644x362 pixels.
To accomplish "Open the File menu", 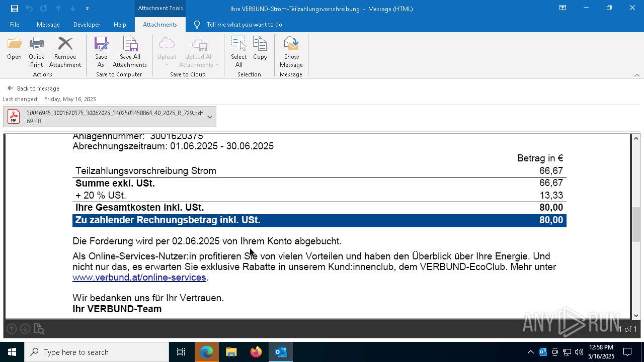I will click(x=15, y=25).
